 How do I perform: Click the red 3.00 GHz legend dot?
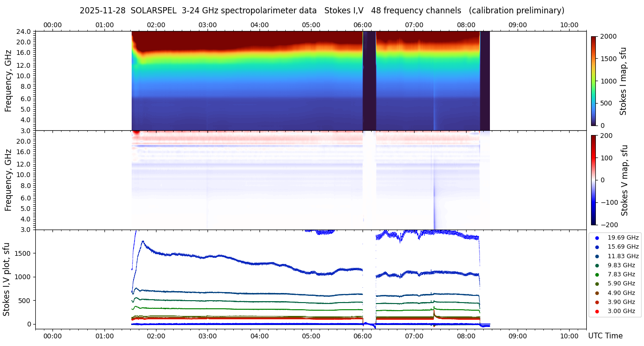point(597,312)
